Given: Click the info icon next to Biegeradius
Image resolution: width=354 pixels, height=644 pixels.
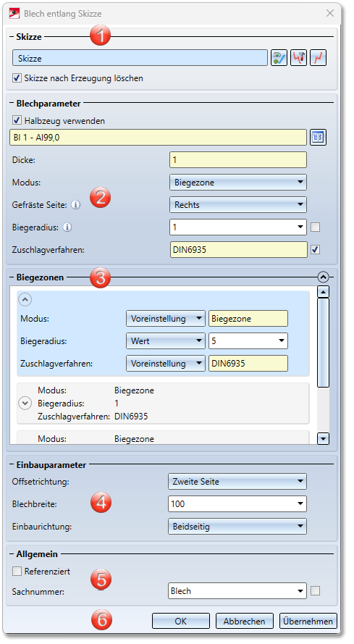Looking at the screenshot, I should point(67,227).
